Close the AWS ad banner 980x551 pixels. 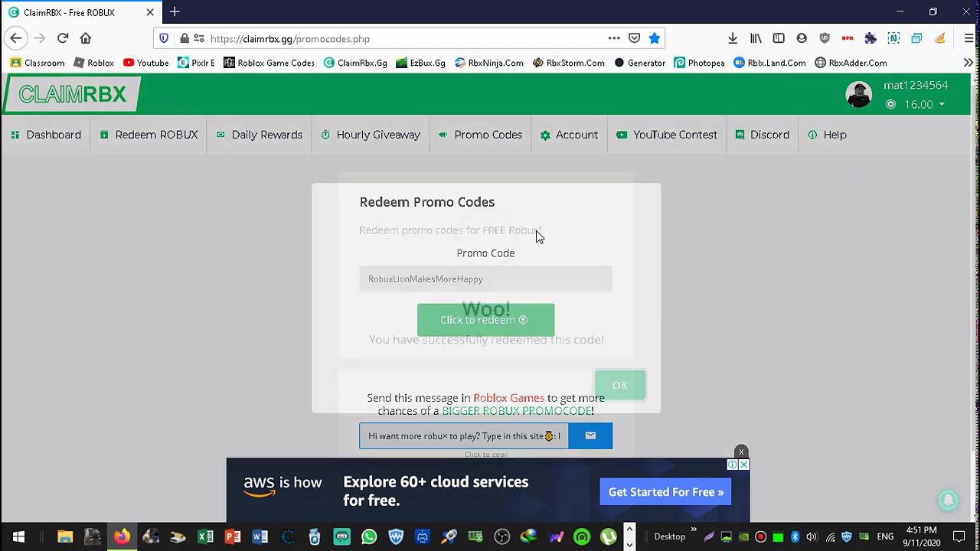point(743,465)
